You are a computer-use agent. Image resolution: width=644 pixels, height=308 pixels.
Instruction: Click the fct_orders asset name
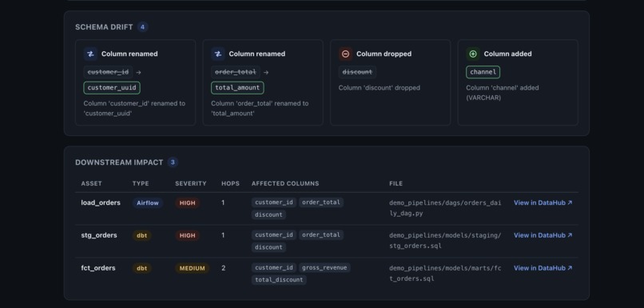pos(98,268)
